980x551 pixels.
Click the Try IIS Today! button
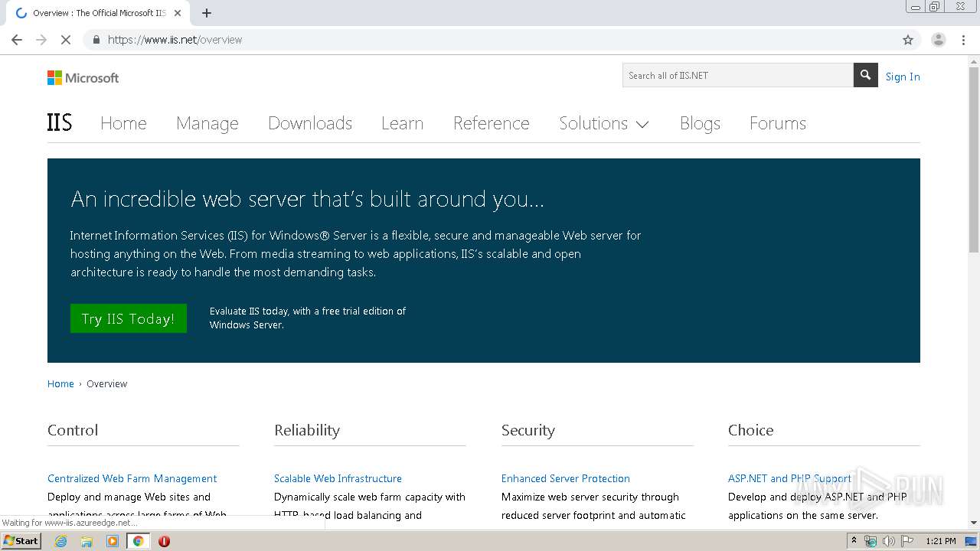(x=129, y=318)
